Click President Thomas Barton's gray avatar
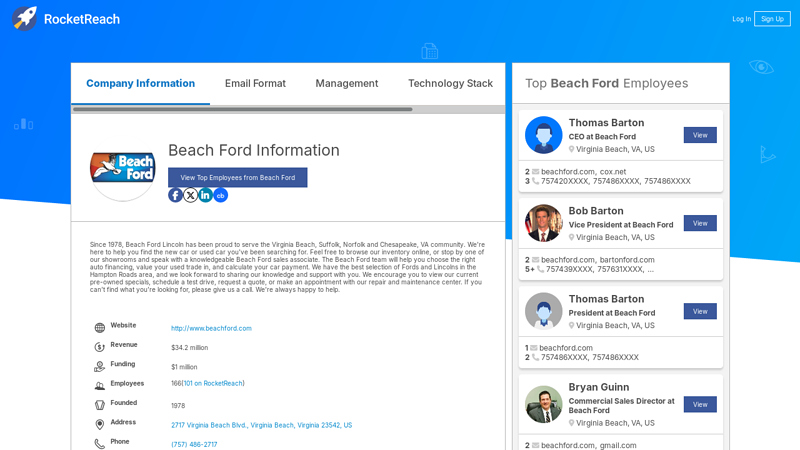The image size is (800, 450). [543, 311]
